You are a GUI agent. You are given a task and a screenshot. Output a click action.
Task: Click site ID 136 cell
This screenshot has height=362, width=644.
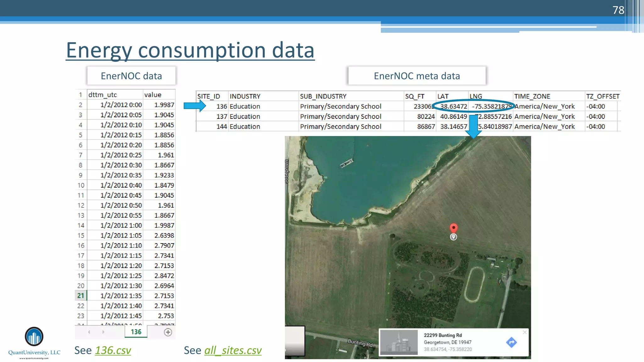click(212, 106)
